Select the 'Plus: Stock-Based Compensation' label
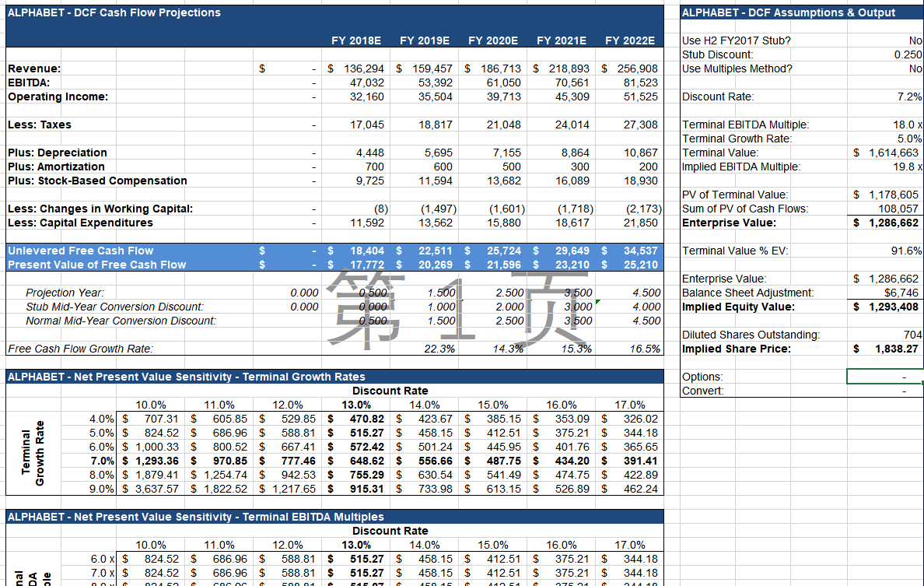 (97, 181)
